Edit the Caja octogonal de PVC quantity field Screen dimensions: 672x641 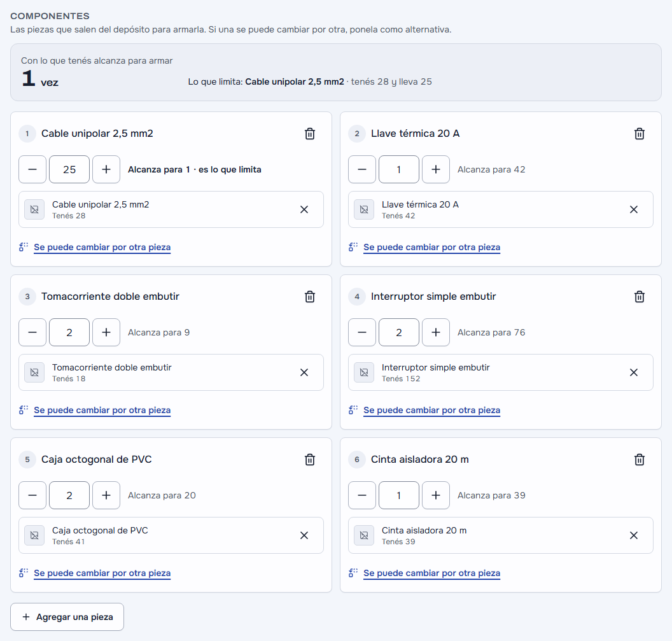point(69,495)
